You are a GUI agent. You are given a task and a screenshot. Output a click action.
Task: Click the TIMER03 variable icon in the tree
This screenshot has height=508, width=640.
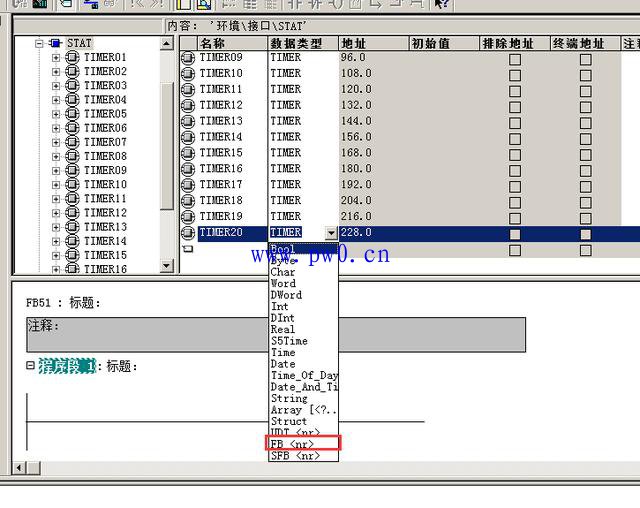pyautogui.click(x=72, y=86)
